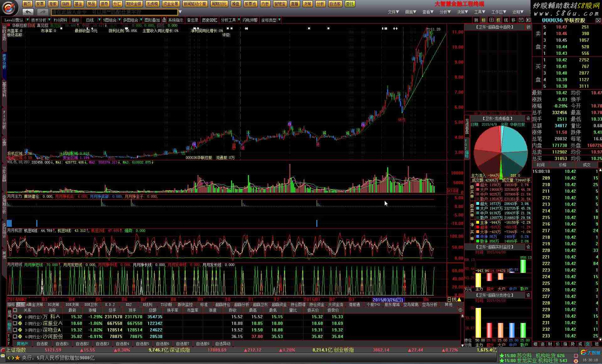
Task: Open the 决策 menu
Action: pyautogui.click(x=462, y=12)
